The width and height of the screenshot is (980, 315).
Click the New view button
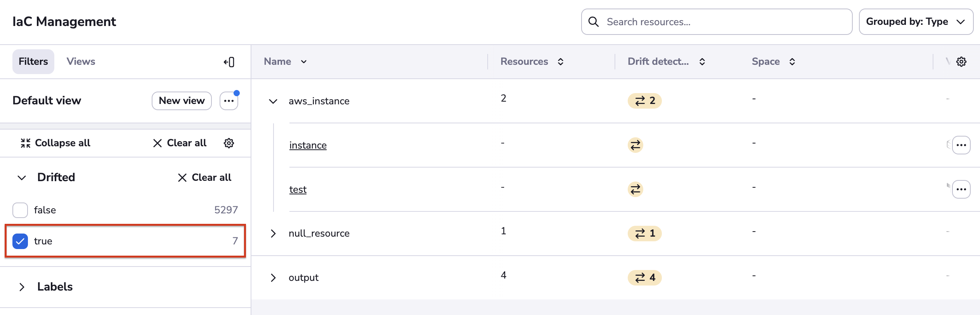[182, 101]
